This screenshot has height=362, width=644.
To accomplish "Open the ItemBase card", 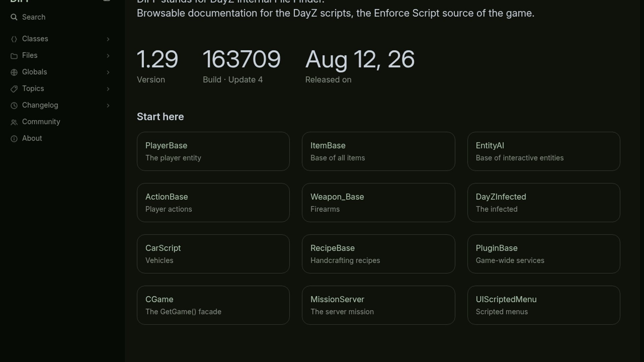I will tap(378, 151).
